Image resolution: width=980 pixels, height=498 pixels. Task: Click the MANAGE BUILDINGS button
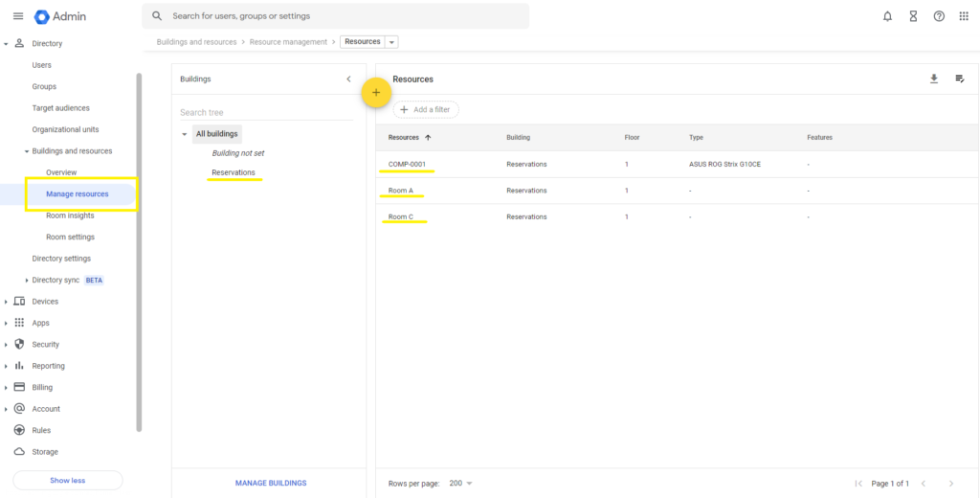[271, 484]
